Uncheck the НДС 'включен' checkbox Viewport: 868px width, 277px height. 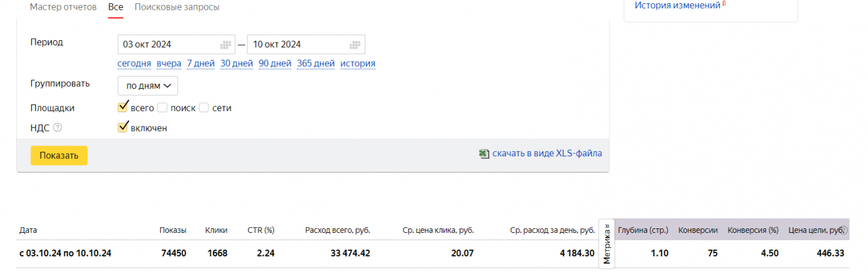click(123, 128)
